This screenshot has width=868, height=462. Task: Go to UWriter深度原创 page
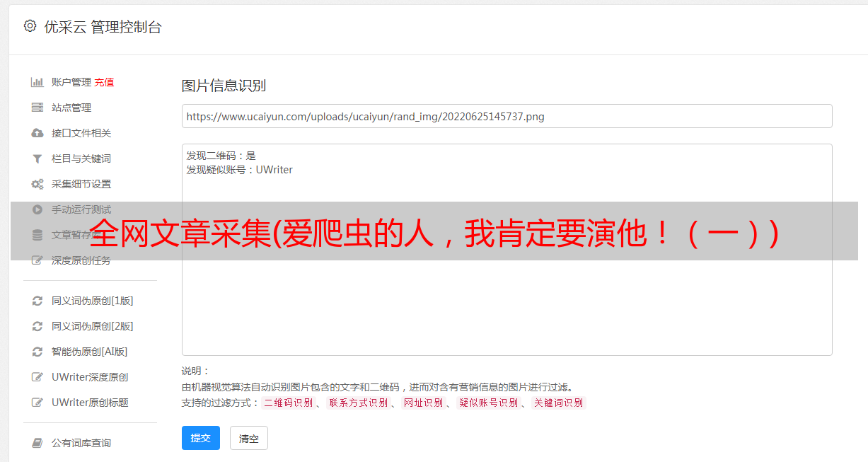90,377
